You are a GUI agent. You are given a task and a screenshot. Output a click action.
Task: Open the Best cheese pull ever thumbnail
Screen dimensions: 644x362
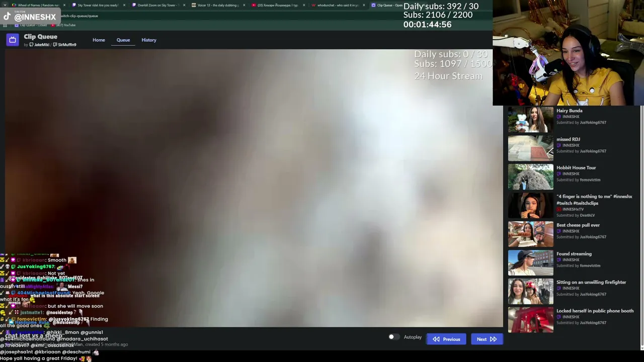pyautogui.click(x=530, y=234)
